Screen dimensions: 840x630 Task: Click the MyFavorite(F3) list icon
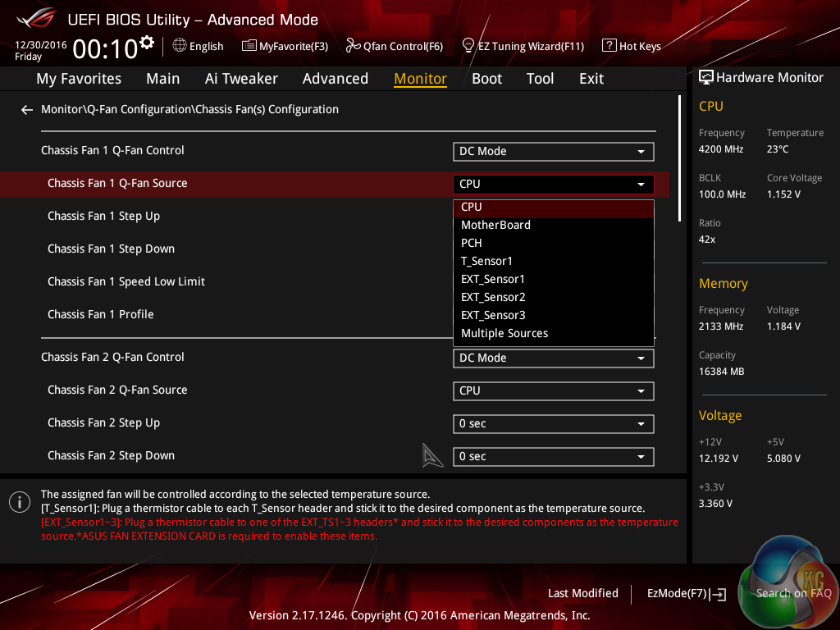(249, 46)
